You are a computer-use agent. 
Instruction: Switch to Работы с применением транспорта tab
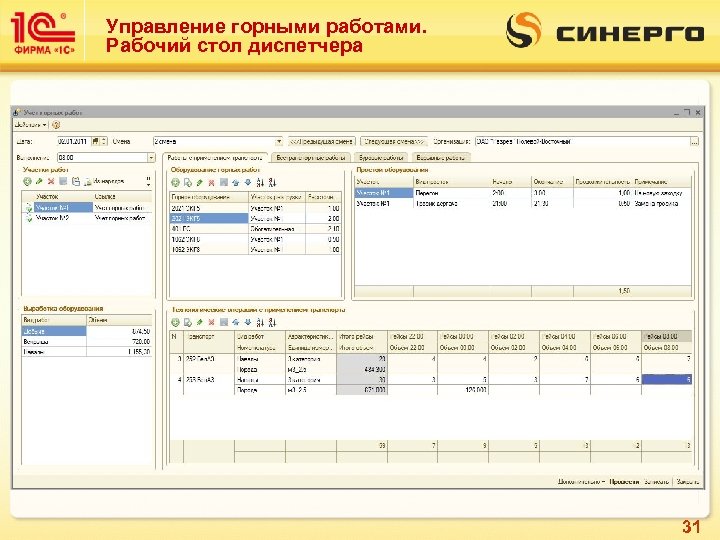215,158
